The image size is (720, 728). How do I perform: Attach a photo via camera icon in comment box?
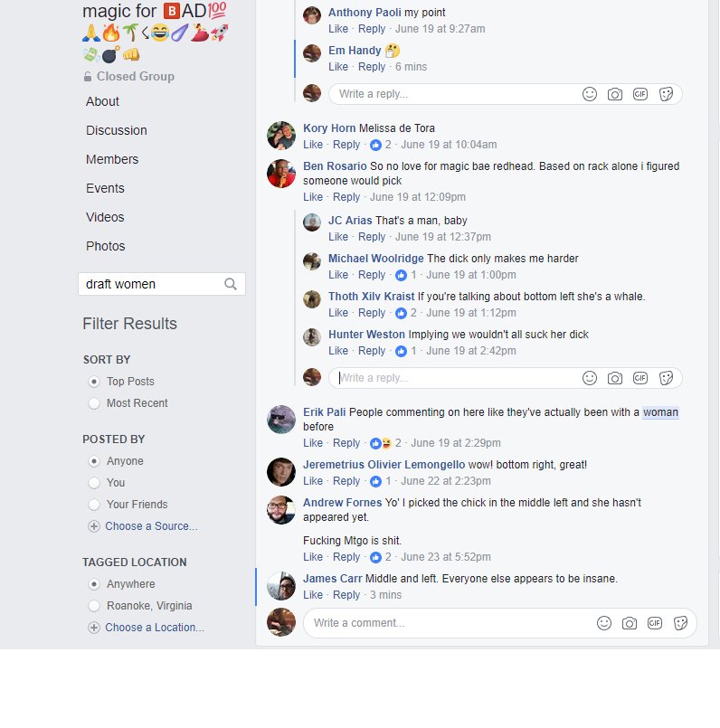coord(630,623)
